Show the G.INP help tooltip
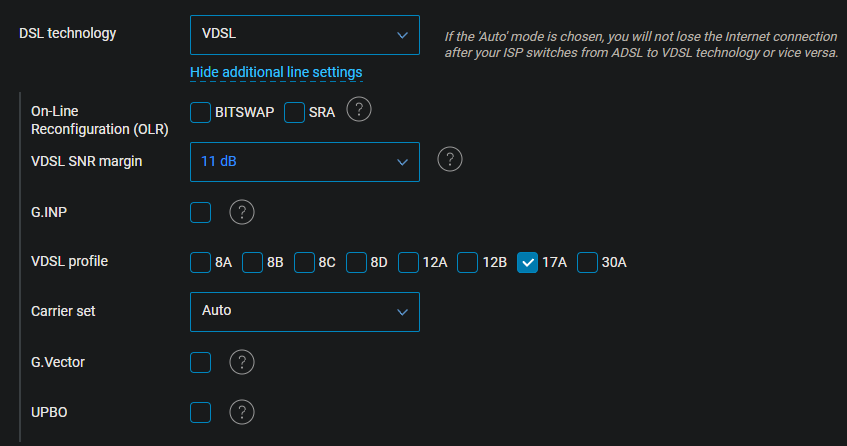The height and width of the screenshot is (446, 847). click(x=241, y=212)
